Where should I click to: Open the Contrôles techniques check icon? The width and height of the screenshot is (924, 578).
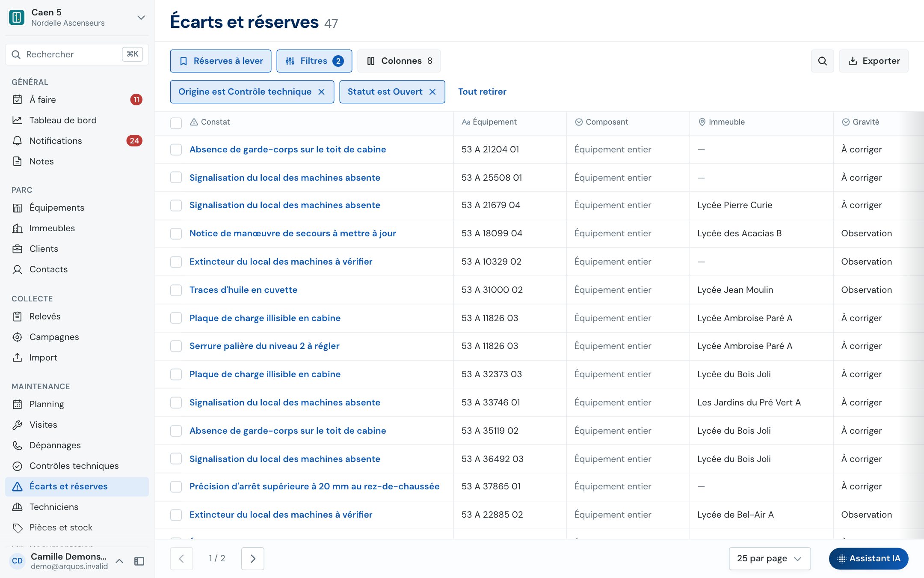point(17,466)
